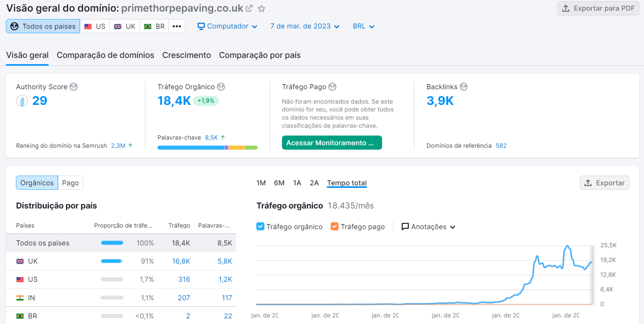
Task: Select the 1A time range
Action: click(x=297, y=183)
